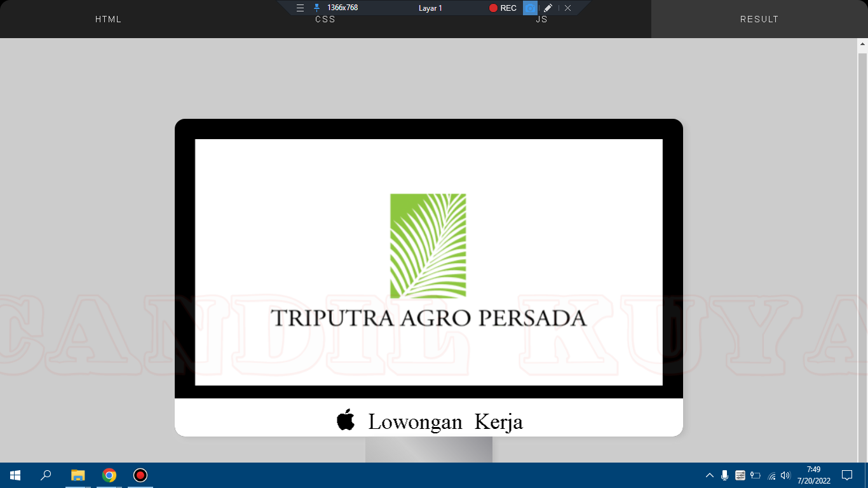
Task: Open the Windows Start menu
Action: [15, 475]
